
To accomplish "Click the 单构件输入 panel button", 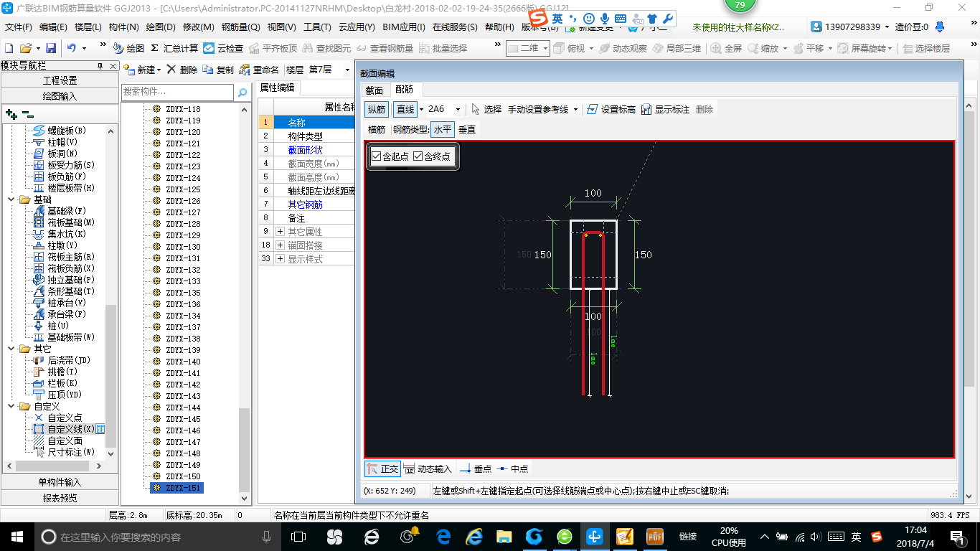I will (x=60, y=482).
